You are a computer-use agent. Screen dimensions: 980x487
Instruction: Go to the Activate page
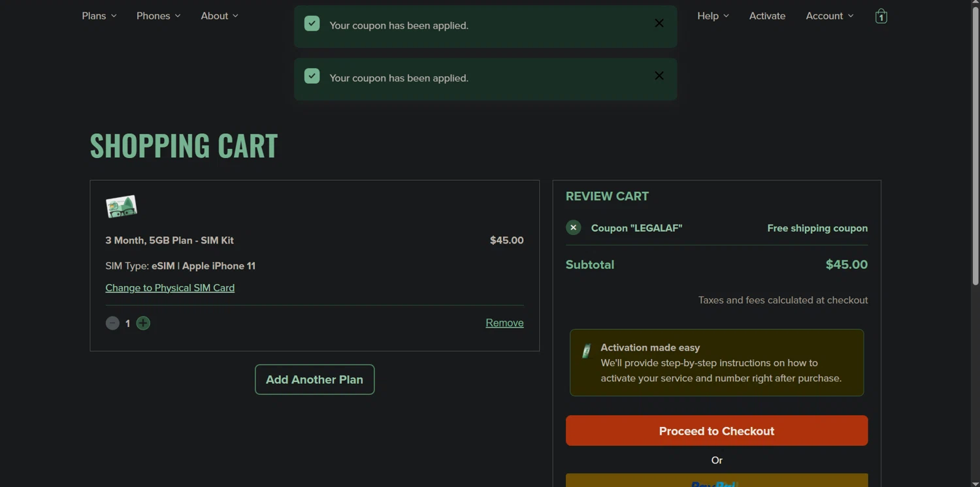[767, 16]
